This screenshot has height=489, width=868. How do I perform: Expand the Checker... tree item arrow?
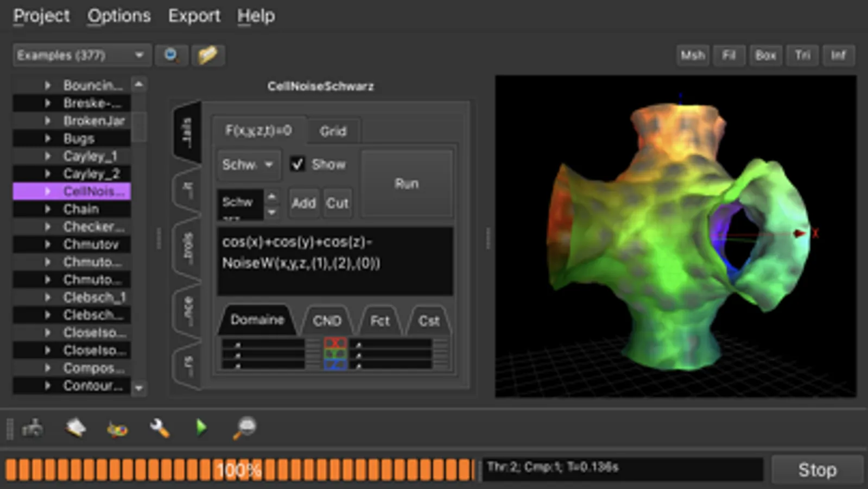pyautogui.click(x=47, y=227)
